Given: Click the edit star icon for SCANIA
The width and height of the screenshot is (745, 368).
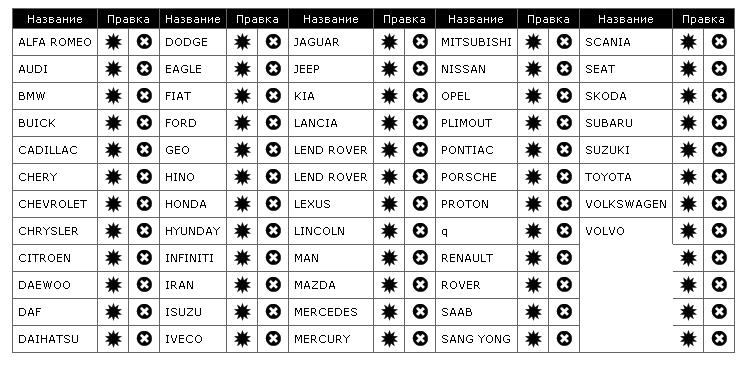Looking at the screenshot, I should [688, 42].
